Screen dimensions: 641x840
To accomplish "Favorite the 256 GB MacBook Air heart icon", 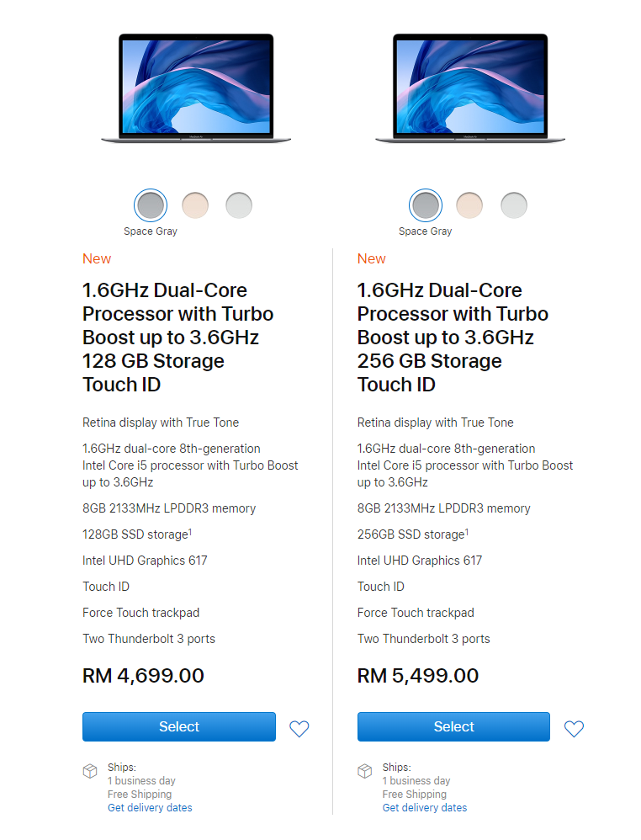I will tap(574, 729).
